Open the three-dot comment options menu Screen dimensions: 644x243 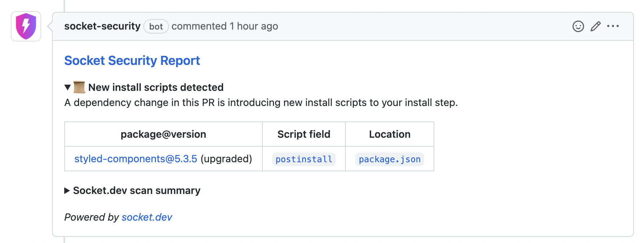click(x=613, y=26)
